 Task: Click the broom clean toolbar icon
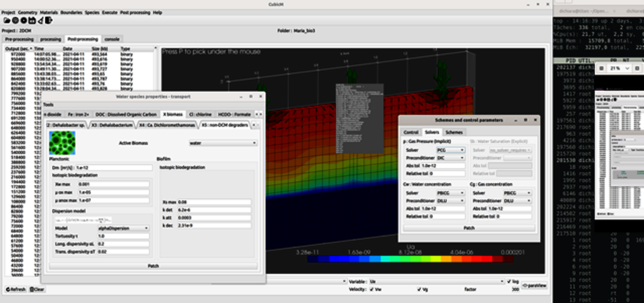tap(40, 20)
